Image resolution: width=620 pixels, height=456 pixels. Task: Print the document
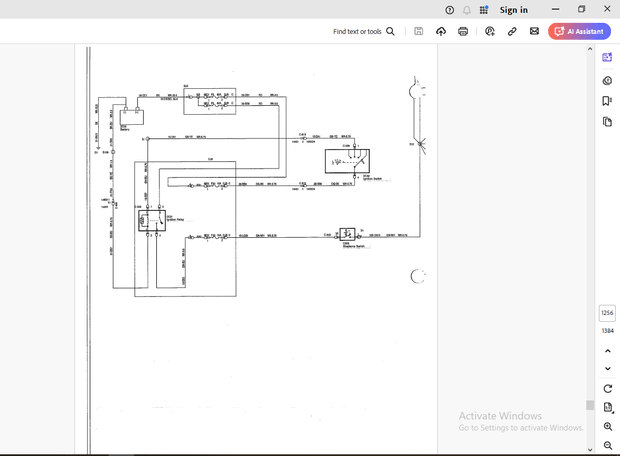click(x=463, y=31)
